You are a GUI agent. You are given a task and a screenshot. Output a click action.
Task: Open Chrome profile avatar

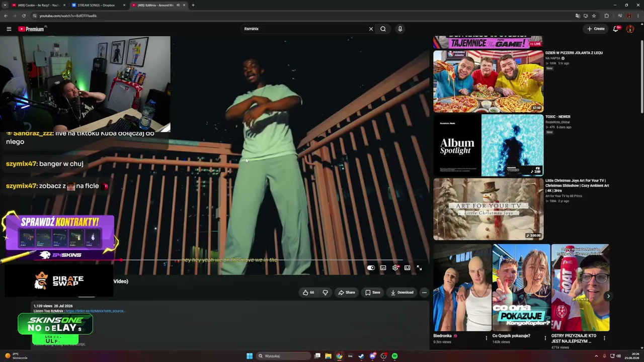[x=629, y=16]
